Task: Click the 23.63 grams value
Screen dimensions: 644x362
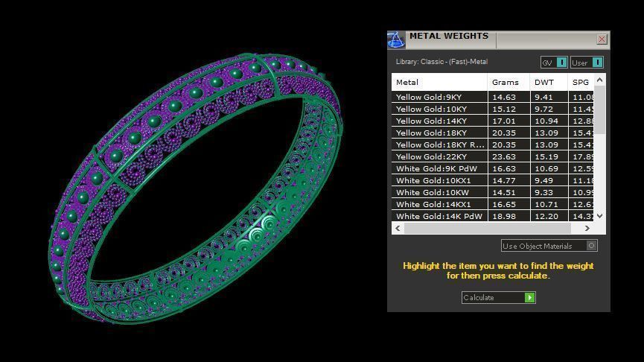Action: point(503,156)
